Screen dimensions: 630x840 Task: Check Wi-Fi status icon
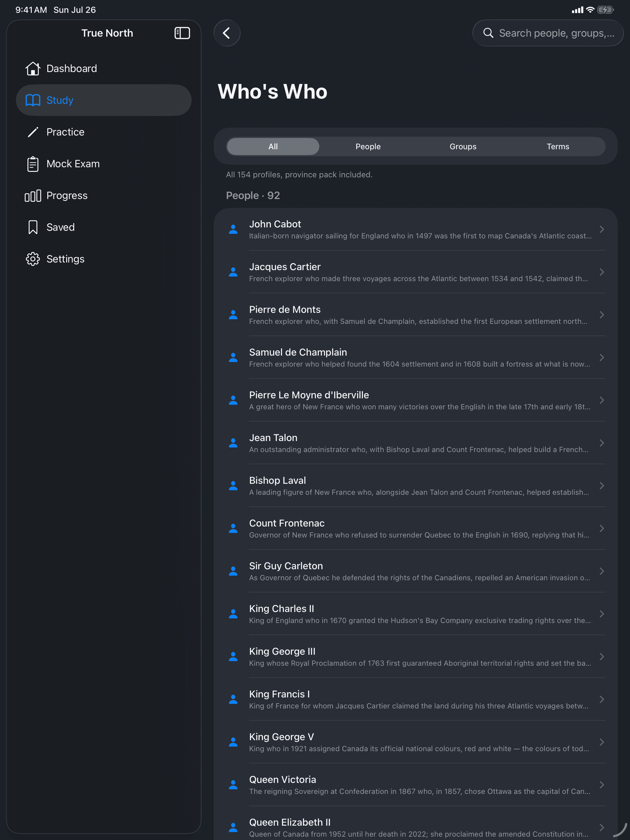[x=590, y=10]
